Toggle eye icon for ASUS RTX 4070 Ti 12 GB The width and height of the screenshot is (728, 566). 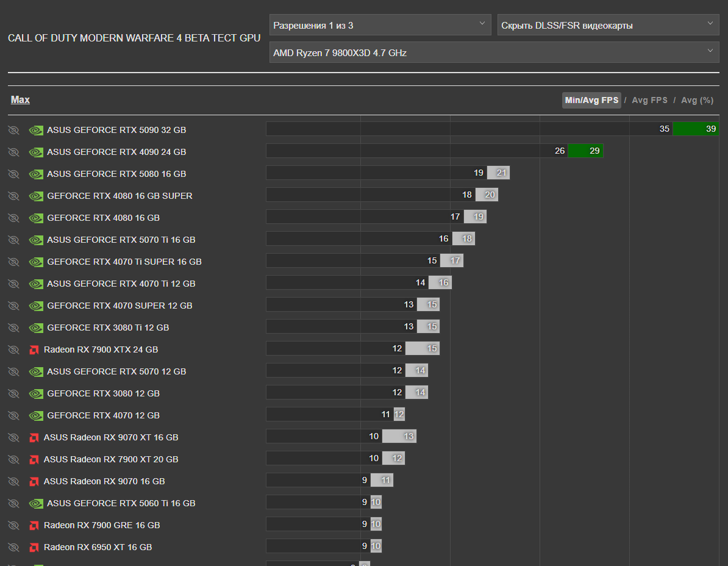[x=13, y=284]
